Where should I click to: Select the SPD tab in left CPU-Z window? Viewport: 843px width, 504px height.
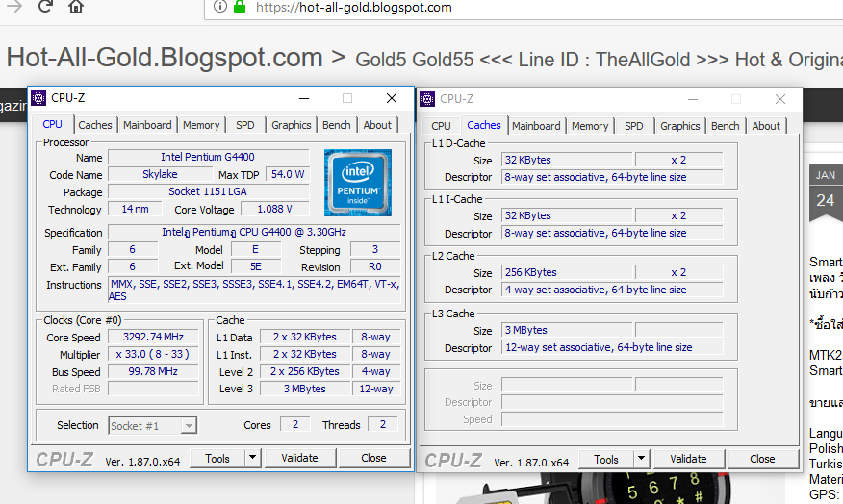click(x=245, y=125)
